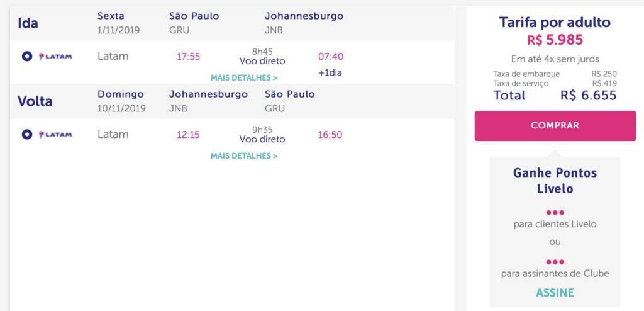Click the Ida section header
This screenshot has height=311, width=644.
(x=28, y=23)
